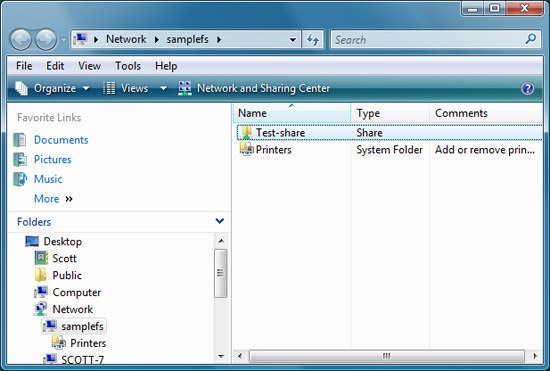Click the Pictures icon in Favorite Links

tap(20, 160)
